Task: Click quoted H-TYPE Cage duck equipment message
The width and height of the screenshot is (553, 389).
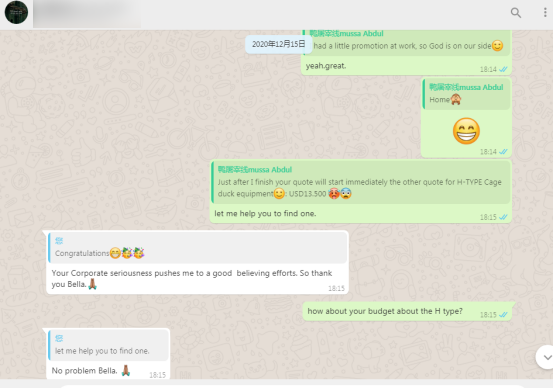Action: (x=361, y=182)
